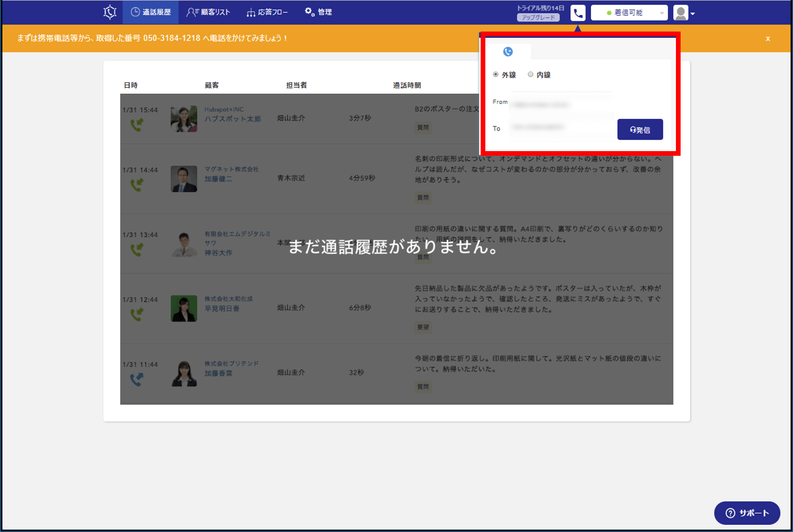Click assignee 青木宗近
This screenshot has height=532, width=793.
pyautogui.click(x=291, y=178)
